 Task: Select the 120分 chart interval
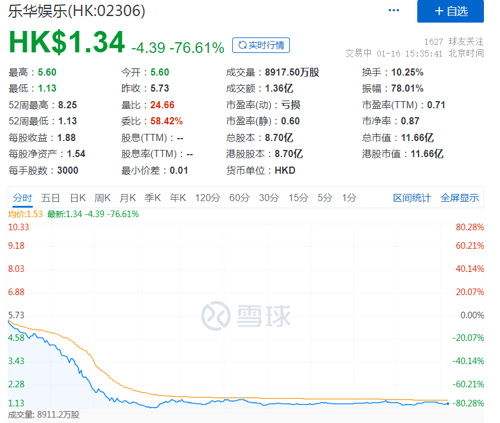coord(208,198)
